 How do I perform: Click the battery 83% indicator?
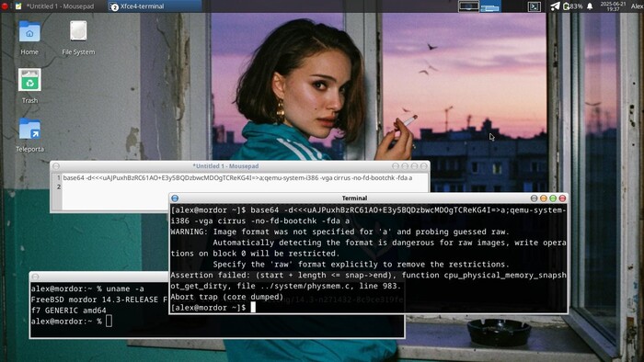click(x=573, y=6)
